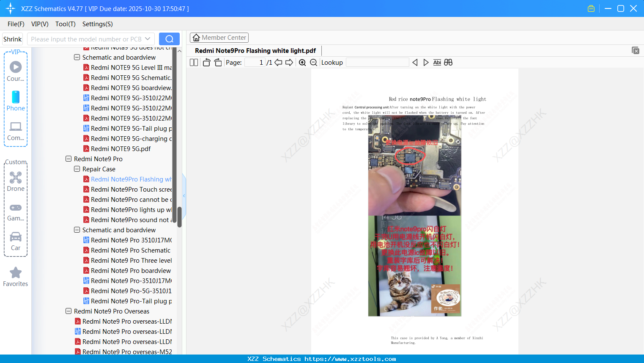Select the Redmi Note9Pro Flashing white light.pdf tab

[255, 51]
